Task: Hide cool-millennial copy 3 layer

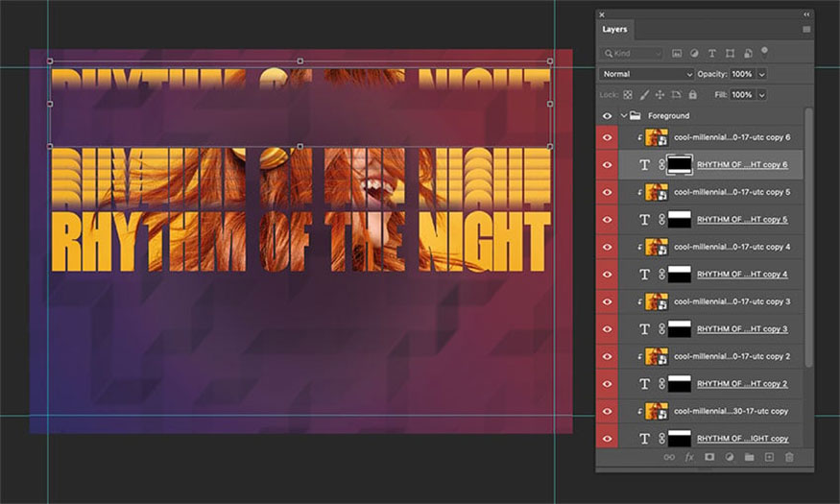Action: (x=607, y=301)
